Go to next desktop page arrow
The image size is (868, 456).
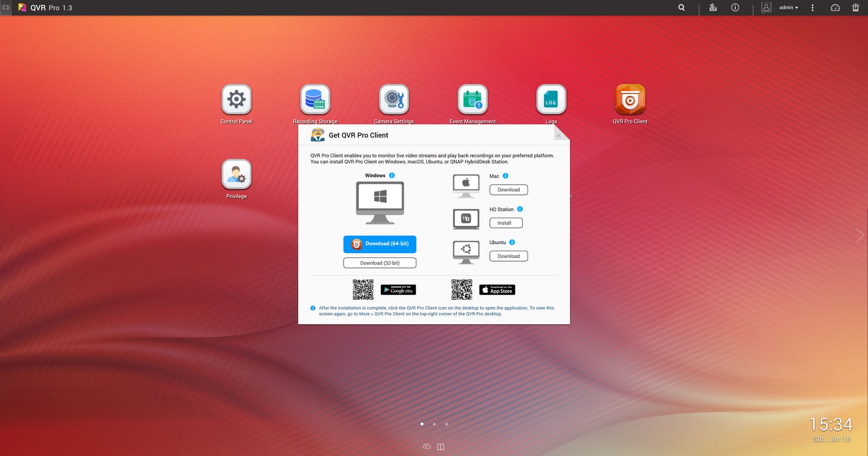860,236
